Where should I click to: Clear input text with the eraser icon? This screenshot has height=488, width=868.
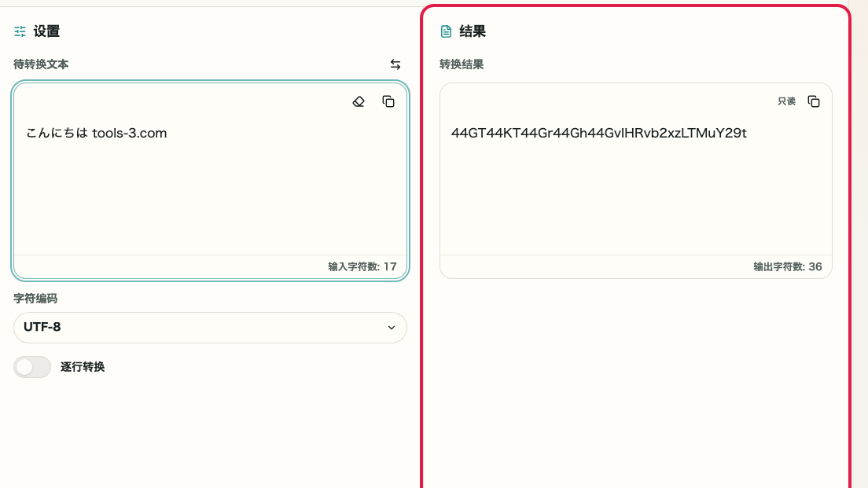pyautogui.click(x=359, y=102)
